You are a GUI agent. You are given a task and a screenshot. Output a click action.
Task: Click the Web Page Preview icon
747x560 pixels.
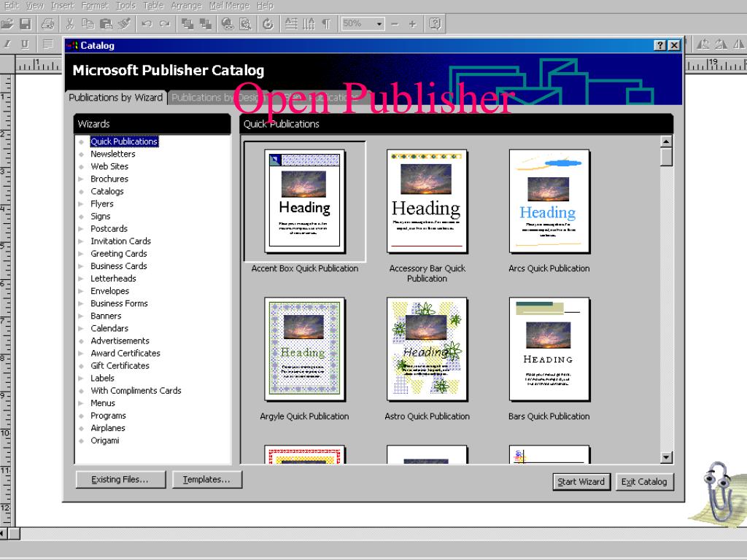245,23
